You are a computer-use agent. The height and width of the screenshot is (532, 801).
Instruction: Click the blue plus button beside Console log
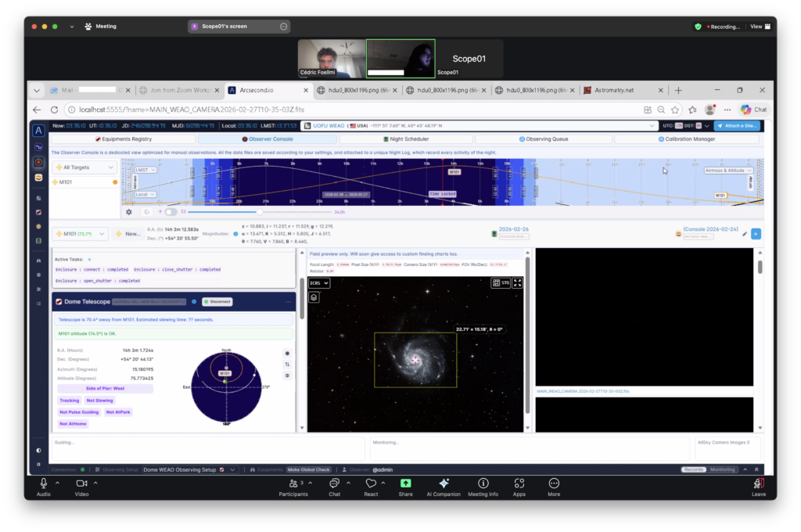pos(756,233)
